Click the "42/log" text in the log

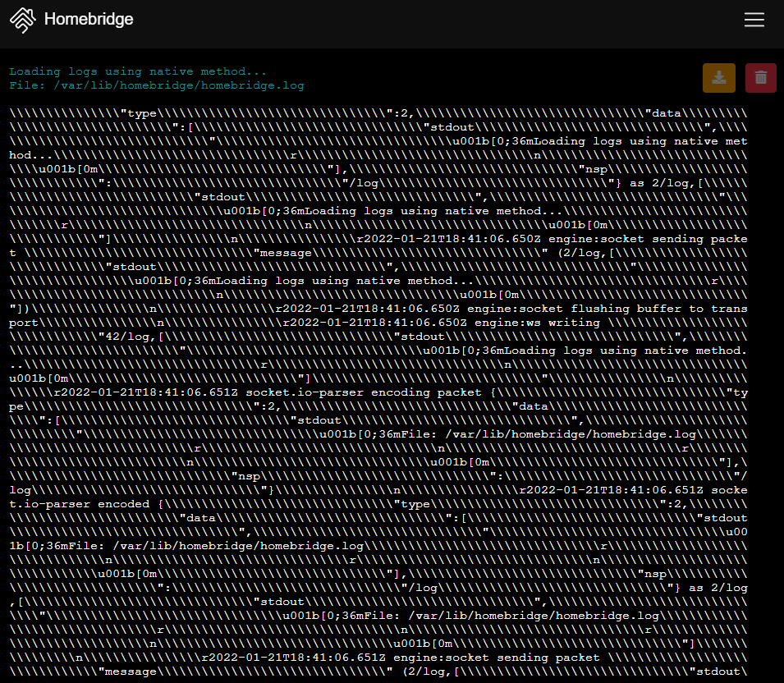[127, 337]
